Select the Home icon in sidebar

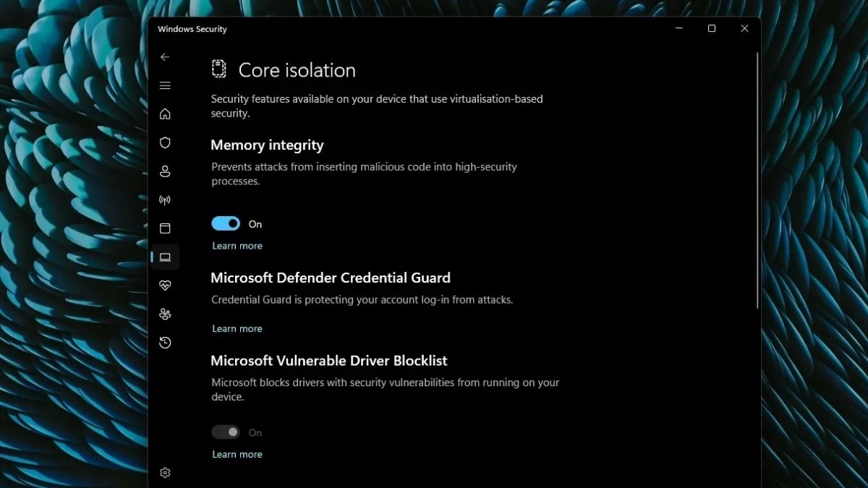click(x=165, y=114)
